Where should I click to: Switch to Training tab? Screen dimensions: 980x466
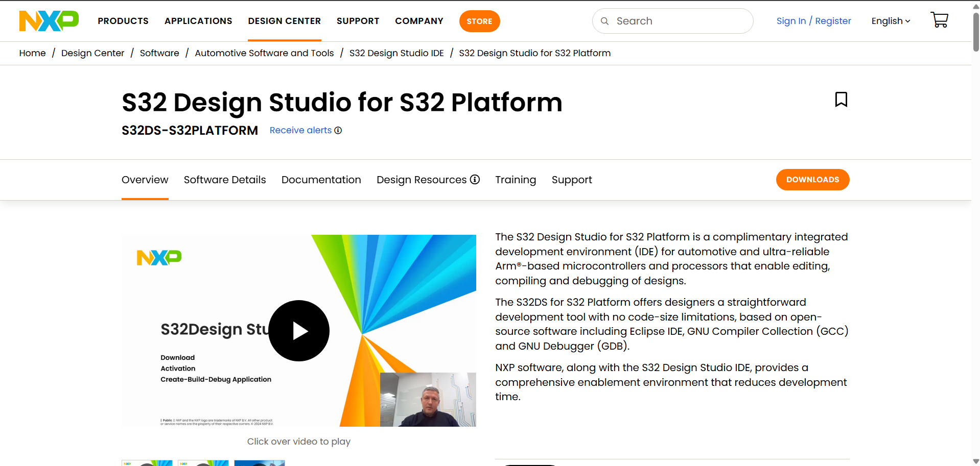[x=516, y=180]
